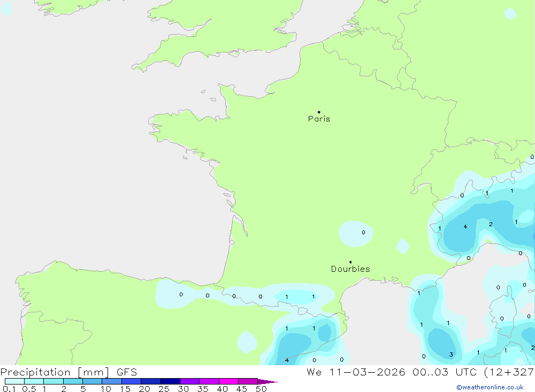
Task: Select the 25–30 mm navy legend swatch
Action: coord(170,381)
